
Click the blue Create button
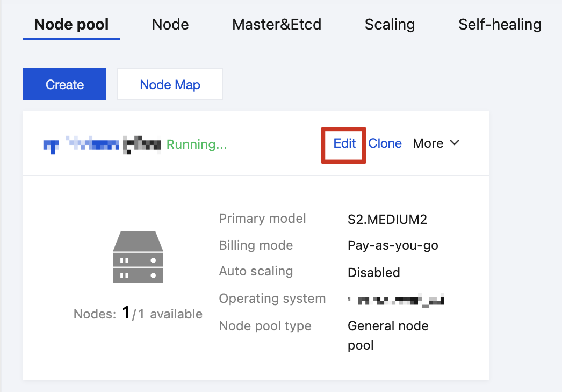pyautogui.click(x=64, y=84)
